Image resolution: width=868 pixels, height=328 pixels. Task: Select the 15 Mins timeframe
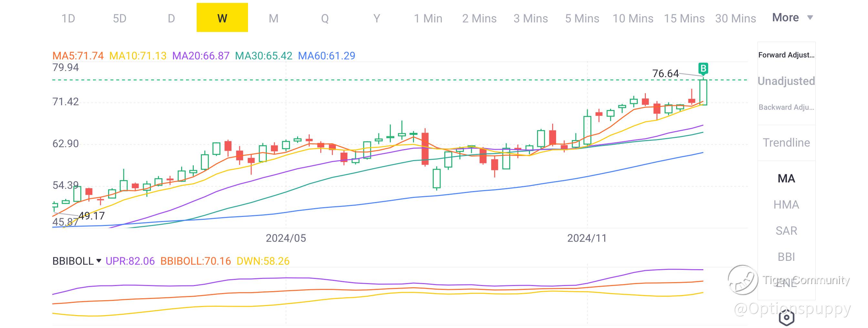[x=684, y=18]
